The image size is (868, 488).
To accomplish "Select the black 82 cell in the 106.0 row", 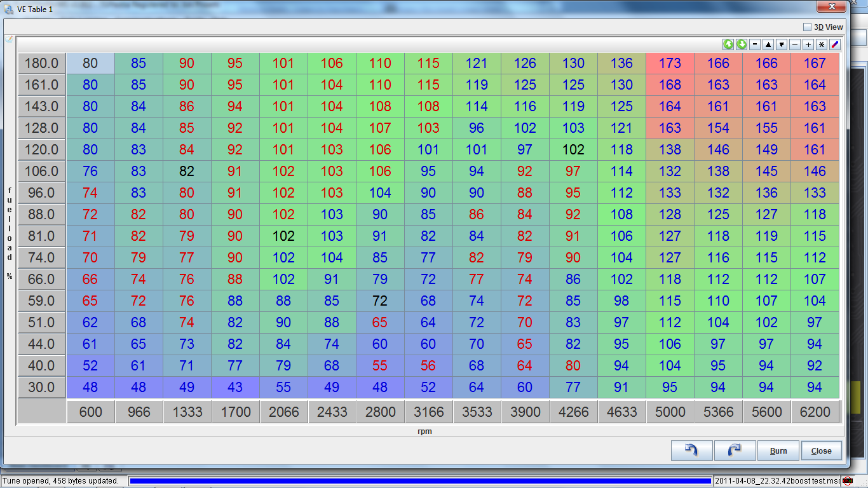I will 187,171.
